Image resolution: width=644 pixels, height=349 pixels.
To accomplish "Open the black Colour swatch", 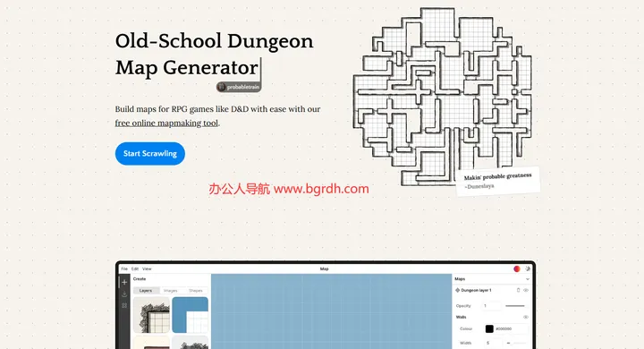I will (x=489, y=328).
